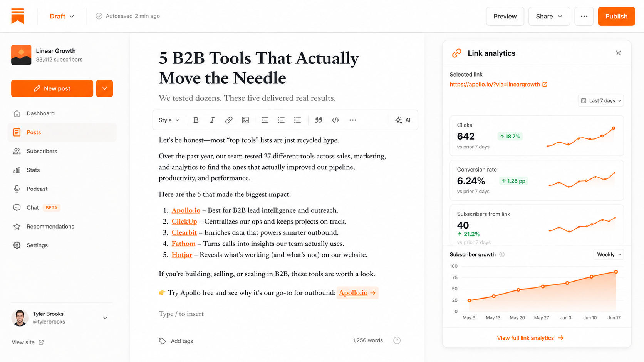
Task: Open more formatting options in toolbar
Action: (x=352, y=120)
